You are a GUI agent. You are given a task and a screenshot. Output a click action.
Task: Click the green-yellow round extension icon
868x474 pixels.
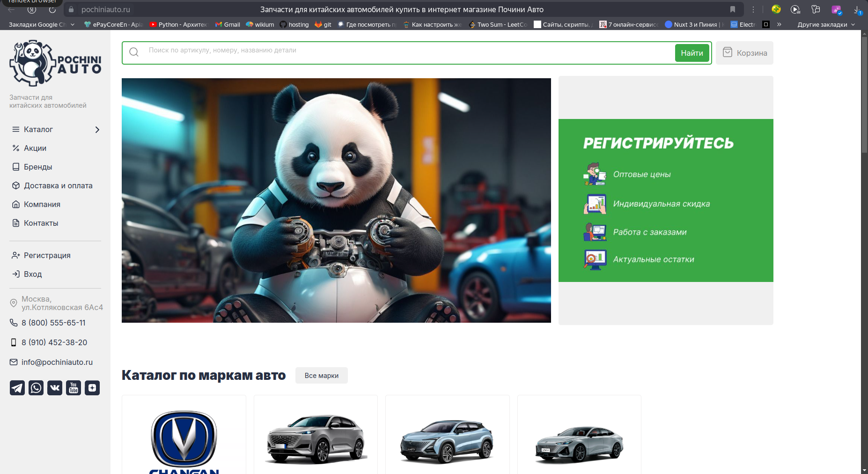point(776,9)
